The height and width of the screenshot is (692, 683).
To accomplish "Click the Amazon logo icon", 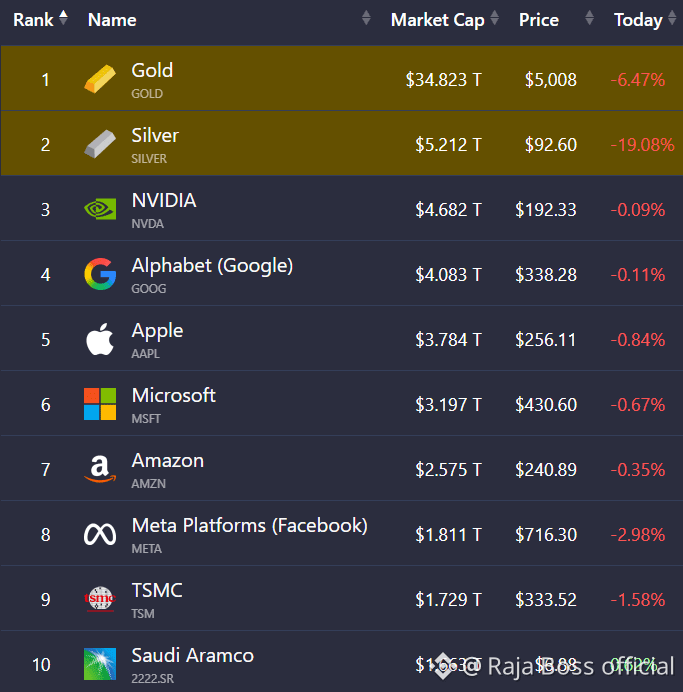I will pyautogui.click(x=100, y=469).
